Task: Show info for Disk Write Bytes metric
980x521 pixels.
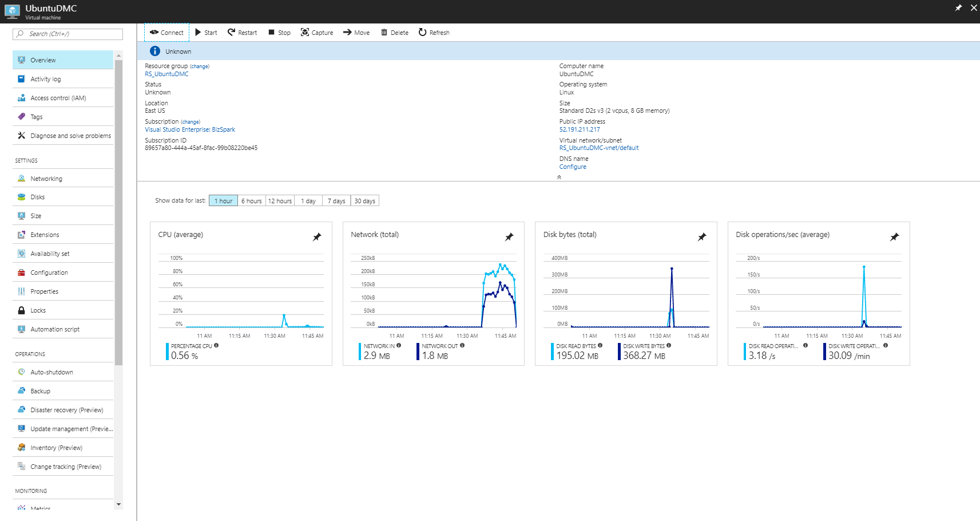Action: click(x=669, y=345)
